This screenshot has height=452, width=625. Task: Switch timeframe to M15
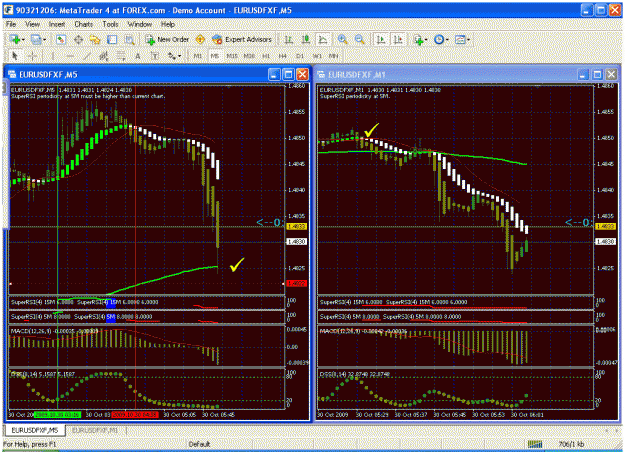[x=232, y=56]
